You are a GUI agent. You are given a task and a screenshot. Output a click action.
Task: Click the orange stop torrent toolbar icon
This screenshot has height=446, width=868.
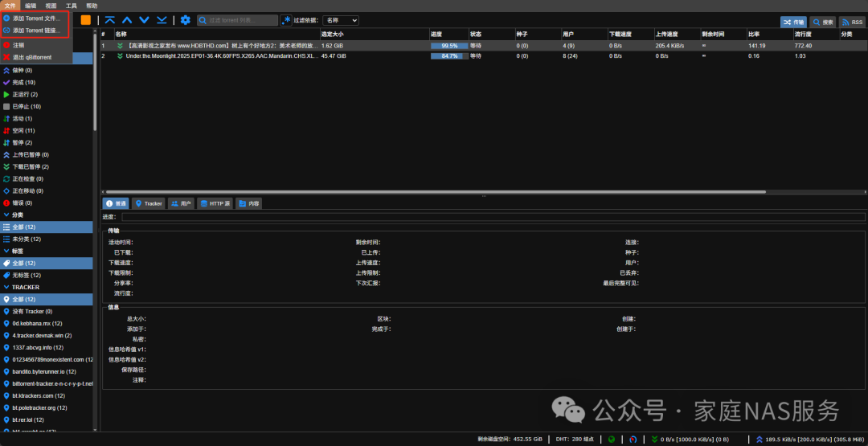[x=86, y=20]
